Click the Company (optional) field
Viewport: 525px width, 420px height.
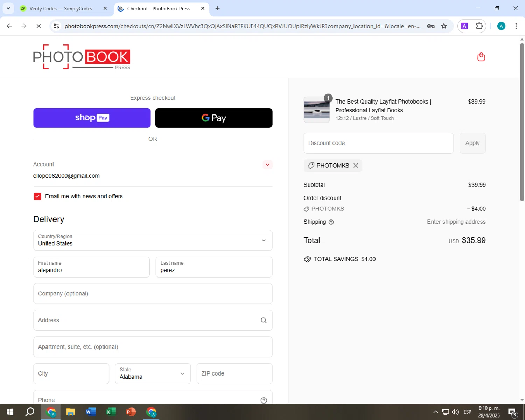[x=153, y=294]
